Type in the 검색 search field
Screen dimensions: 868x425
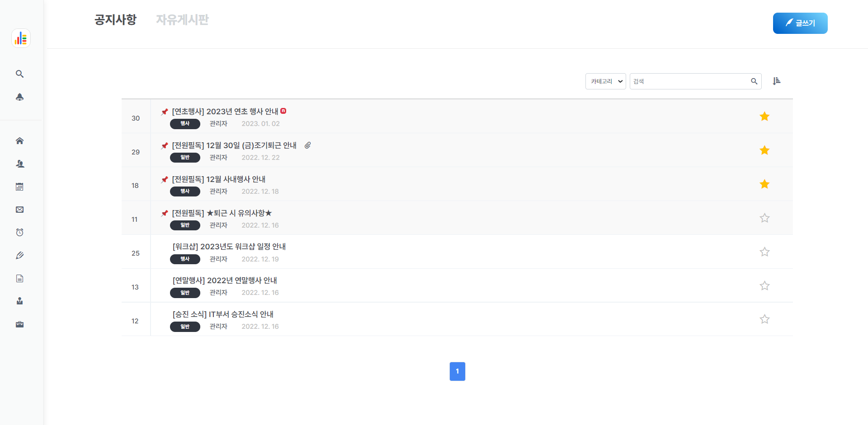[687, 81]
